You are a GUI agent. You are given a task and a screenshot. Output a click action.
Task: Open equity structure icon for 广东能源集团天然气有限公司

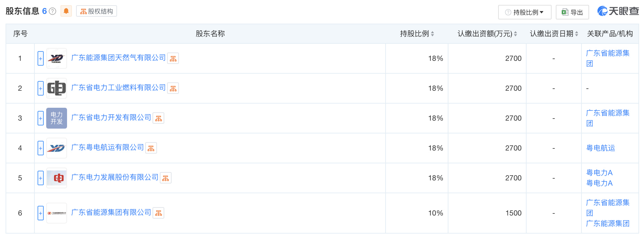click(173, 58)
